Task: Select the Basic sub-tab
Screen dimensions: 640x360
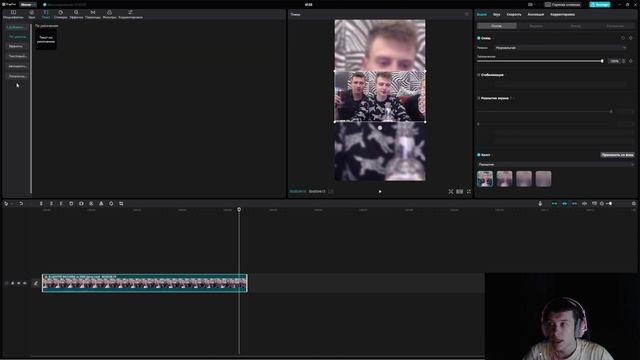Action: pos(497,26)
